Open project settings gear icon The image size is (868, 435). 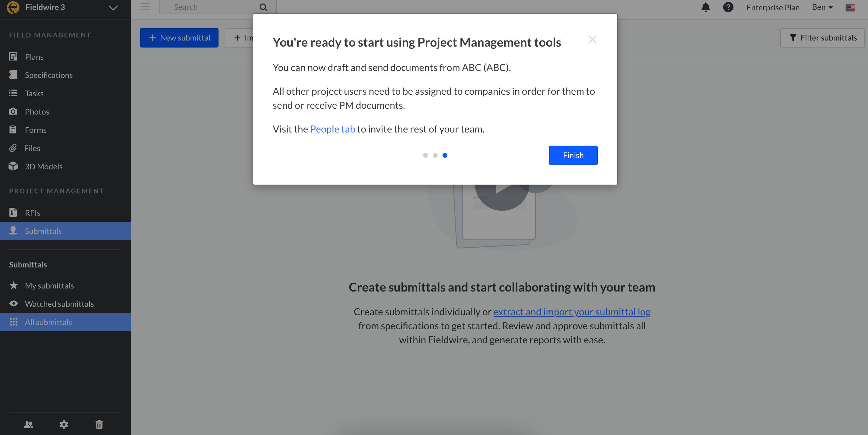coord(64,424)
